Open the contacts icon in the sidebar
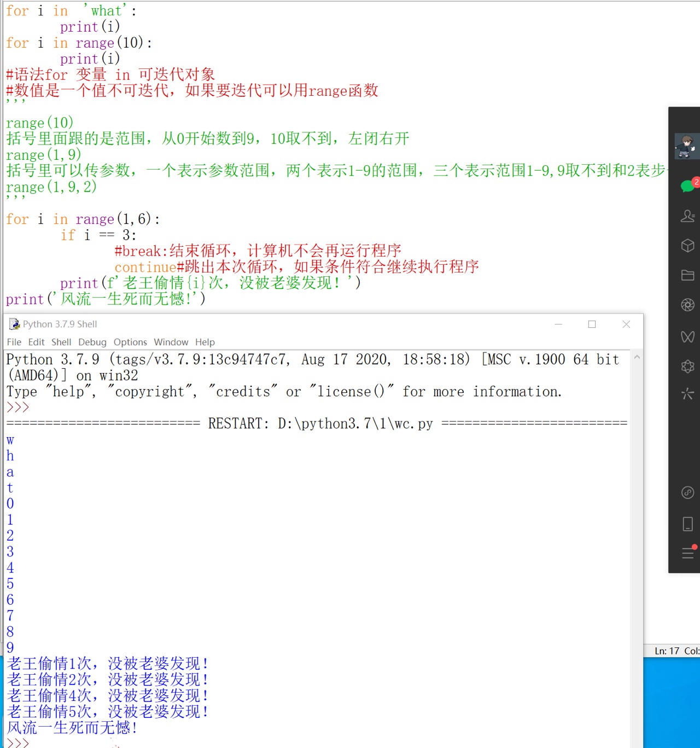 point(687,216)
